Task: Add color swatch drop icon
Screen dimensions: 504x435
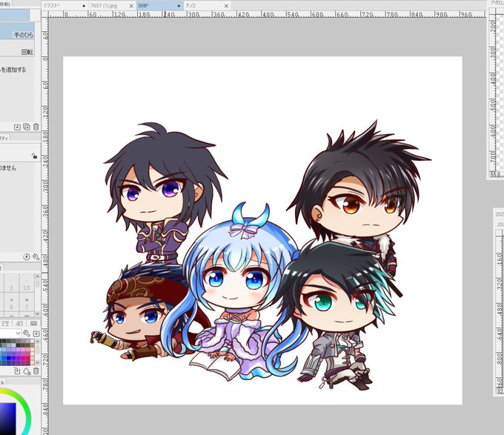Action: 27,371
